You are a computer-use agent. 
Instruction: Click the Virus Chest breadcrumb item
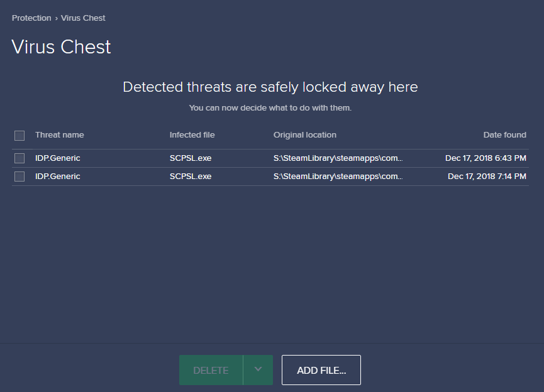(83, 18)
